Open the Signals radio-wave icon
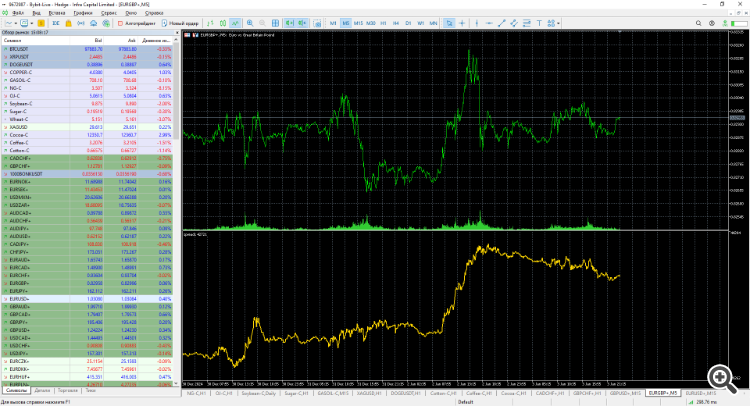The height and width of the screenshot is (406, 750). 81,23
